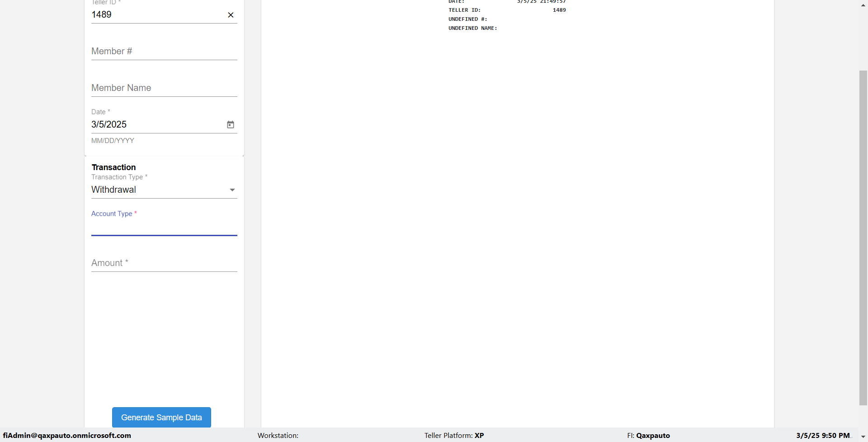
Task: Click UNDEFINED NAME line in receipt preview
Action: click(473, 28)
